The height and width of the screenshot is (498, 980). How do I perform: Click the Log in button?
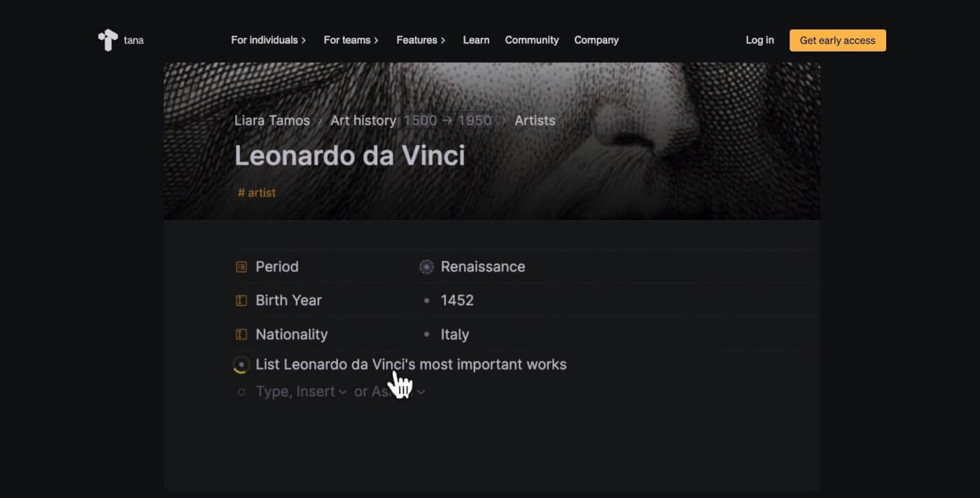pyautogui.click(x=759, y=40)
